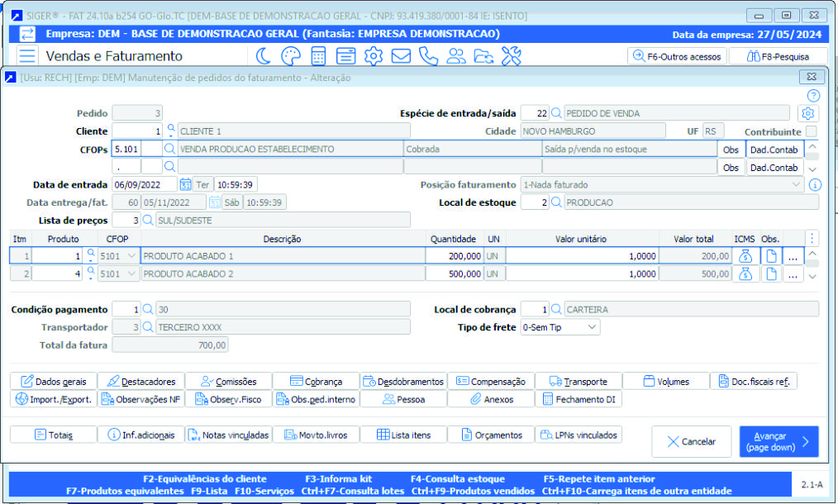Open the email envelope toolbar icon
The width and height of the screenshot is (838, 504).
tap(400, 56)
